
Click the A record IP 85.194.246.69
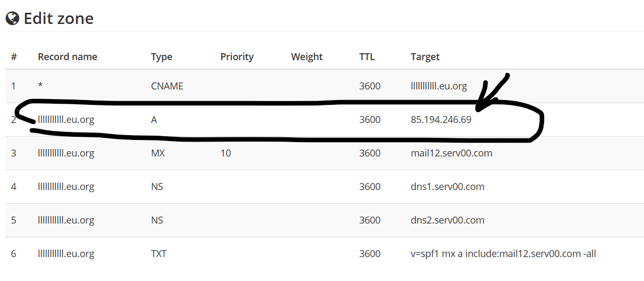441,120
